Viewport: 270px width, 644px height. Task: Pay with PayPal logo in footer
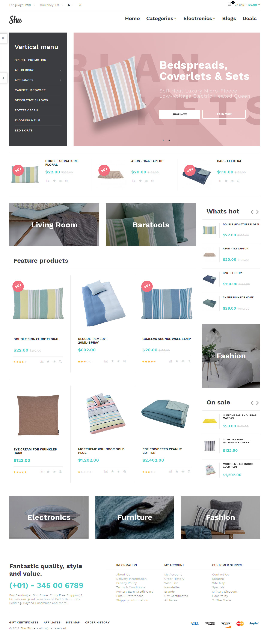click(x=254, y=623)
